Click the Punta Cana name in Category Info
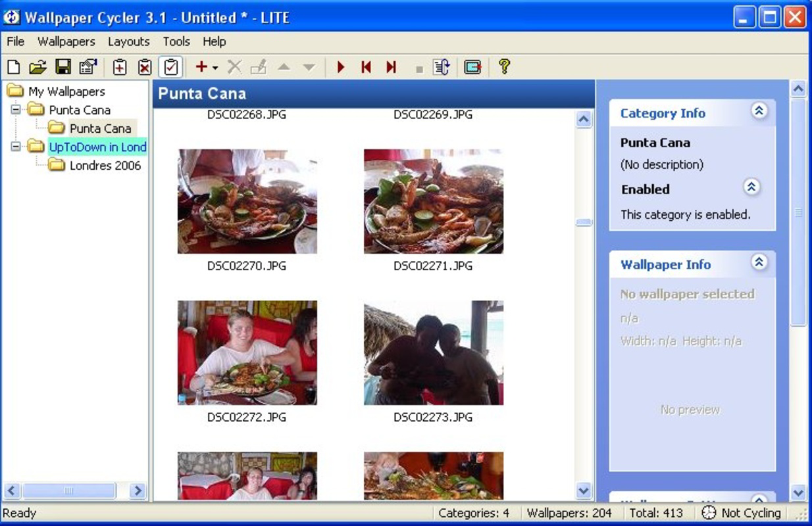812x526 pixels. pyautogui.click(x=655, y=143)
